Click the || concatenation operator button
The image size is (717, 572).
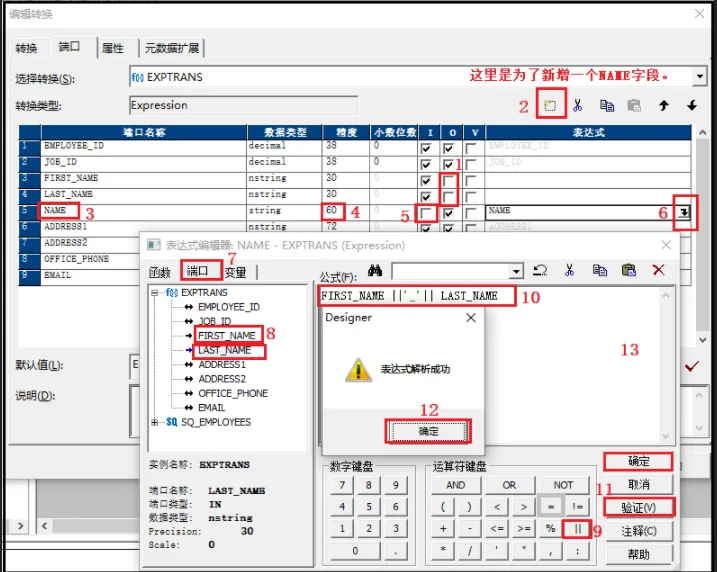point(577,529)
